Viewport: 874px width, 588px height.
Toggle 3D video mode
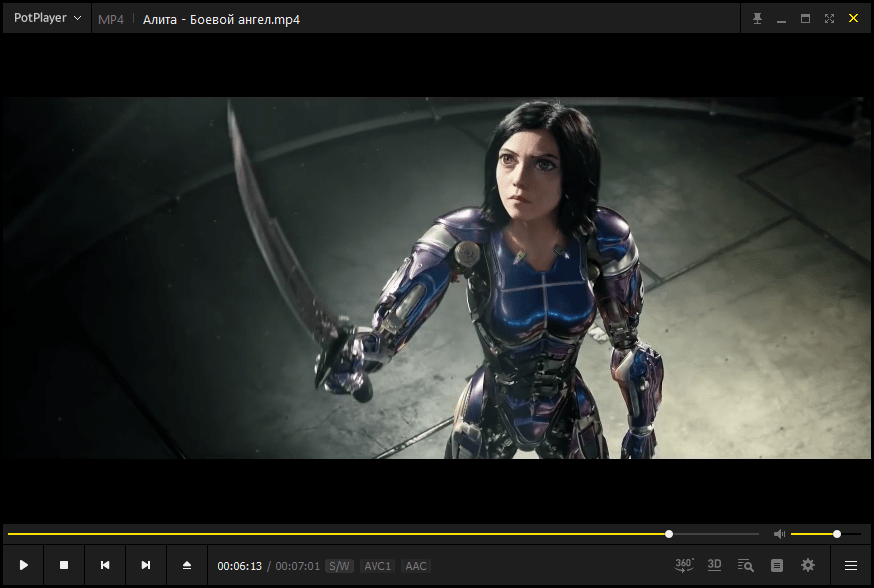(715, 565)
